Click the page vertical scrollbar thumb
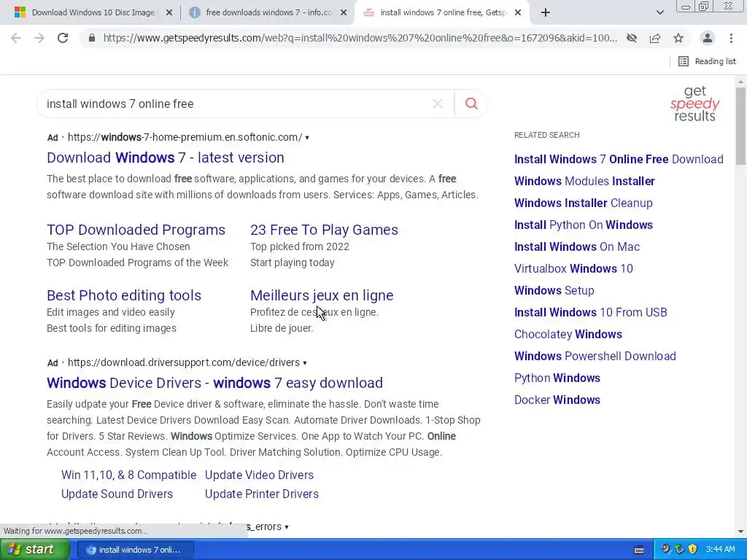747x560 pixels. pos(740,126)
